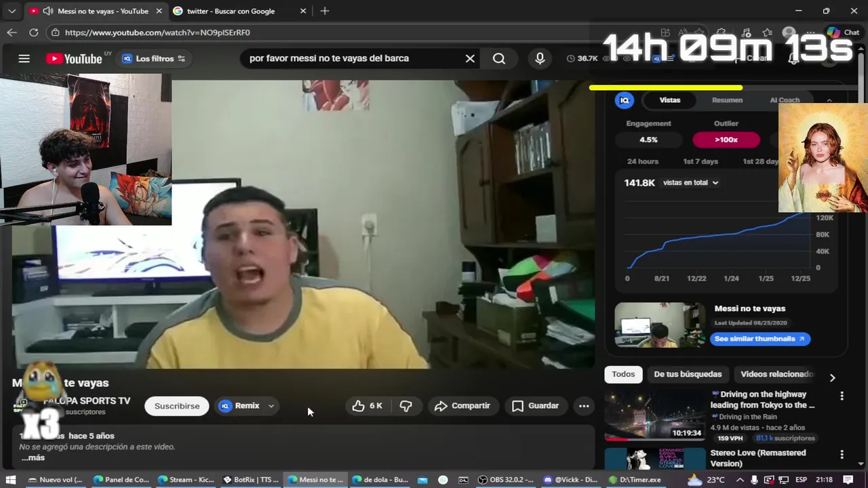Open Driving on the highway video title
The height and width of the screenshot is (488, 868).
pos(763,400)
